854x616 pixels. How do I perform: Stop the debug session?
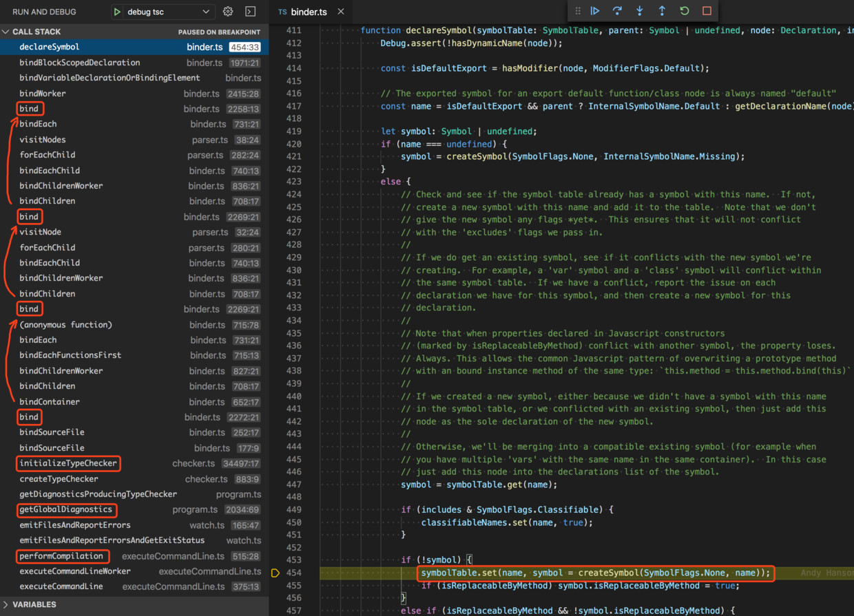[707, 11]
